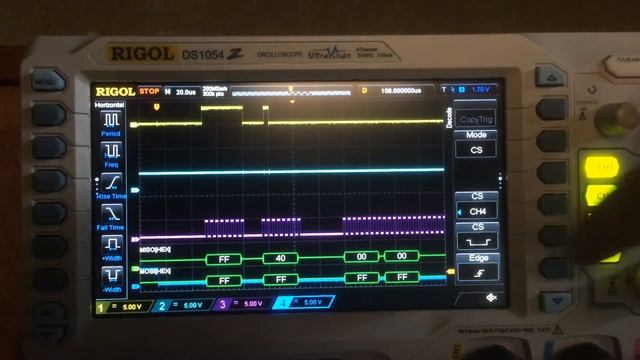Image resolution: width=640 pixels, height=360 pixels.
Task: Click the MOSI[HEX] decode label
Action: [x=156, y=271]
